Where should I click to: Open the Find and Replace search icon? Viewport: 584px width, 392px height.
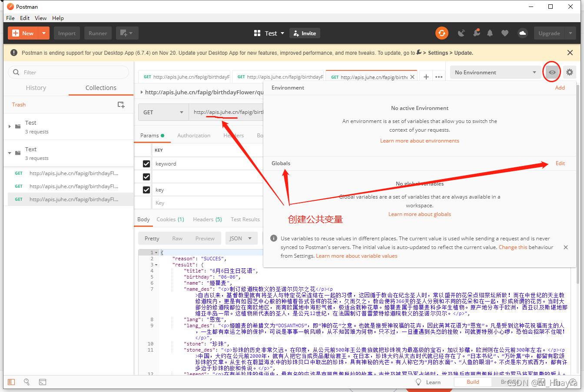[27, 382]
